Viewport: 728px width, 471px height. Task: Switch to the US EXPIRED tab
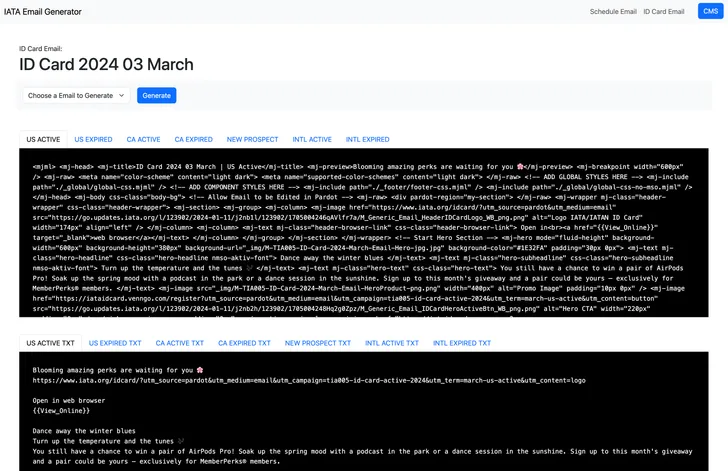(x=93, y=139)
